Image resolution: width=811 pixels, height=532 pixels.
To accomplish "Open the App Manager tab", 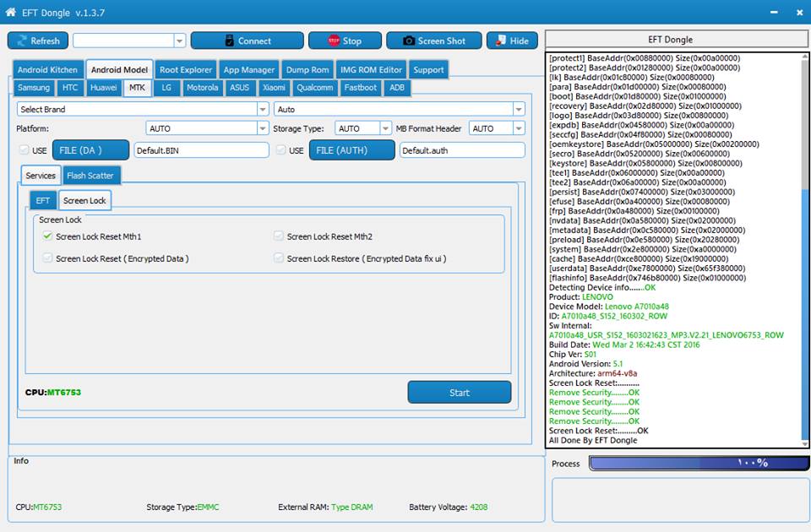I will pyautogui.click(x=248, y=70).
